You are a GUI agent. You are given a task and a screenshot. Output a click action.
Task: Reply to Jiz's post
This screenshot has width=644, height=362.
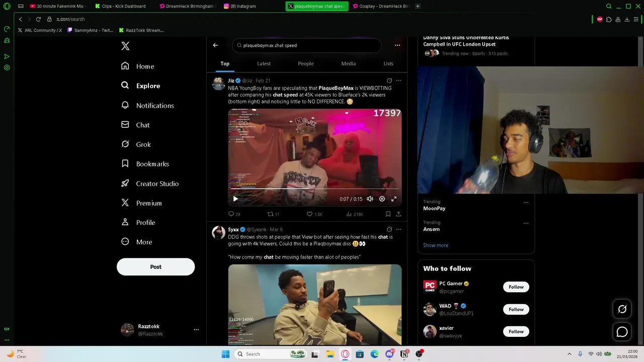[234, 214]
